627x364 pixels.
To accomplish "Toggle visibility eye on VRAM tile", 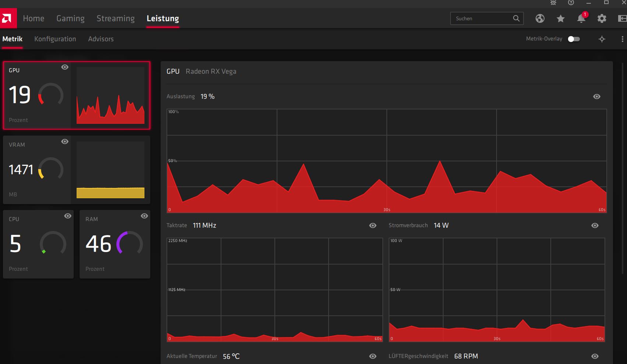I will [x=65, y=141].
